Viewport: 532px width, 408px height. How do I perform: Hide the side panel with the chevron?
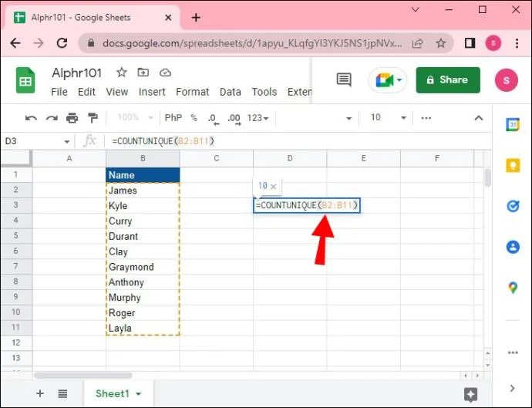click(x=512, y=388)
